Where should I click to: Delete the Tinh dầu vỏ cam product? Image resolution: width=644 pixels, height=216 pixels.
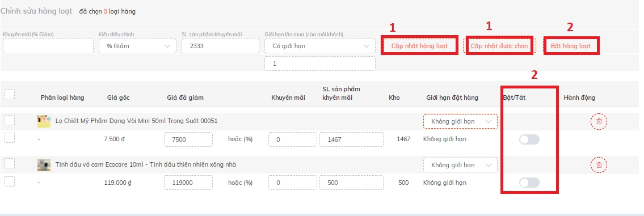point(599,164)
